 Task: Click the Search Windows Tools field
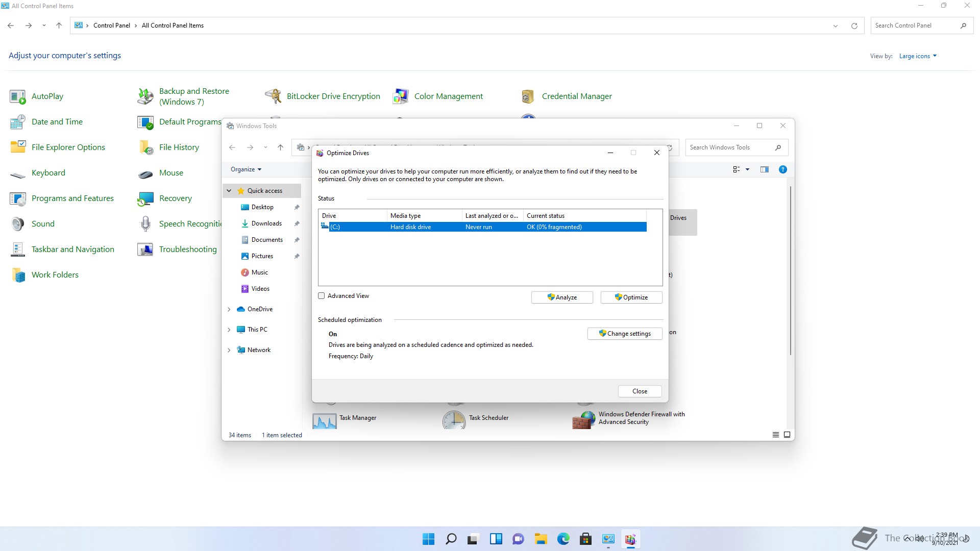737,147
